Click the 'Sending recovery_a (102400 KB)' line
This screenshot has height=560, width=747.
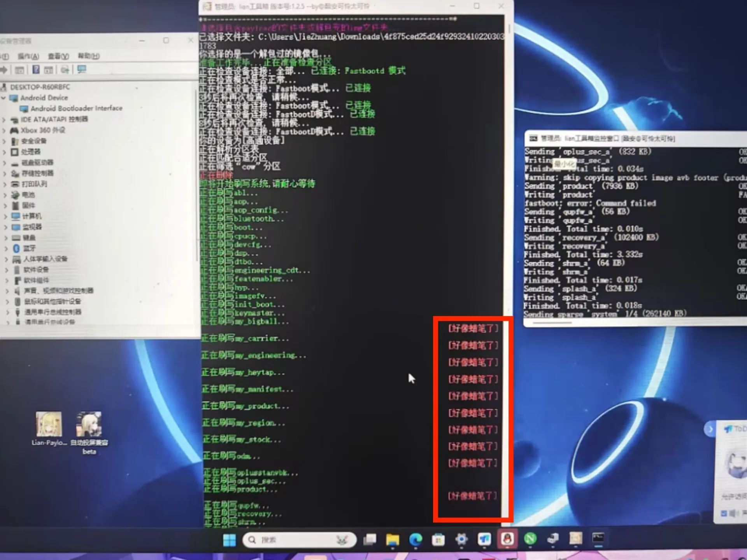pyautogui.click(x=591, y=237)
